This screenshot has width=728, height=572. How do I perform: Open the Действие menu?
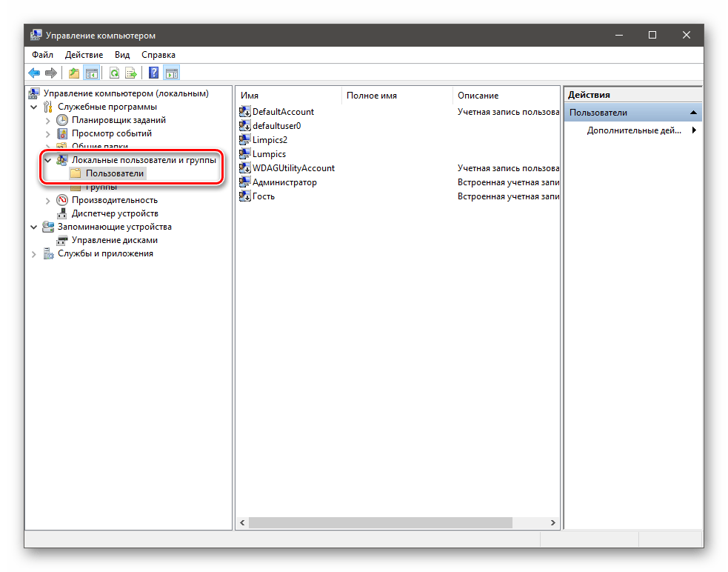click(84, 55)
